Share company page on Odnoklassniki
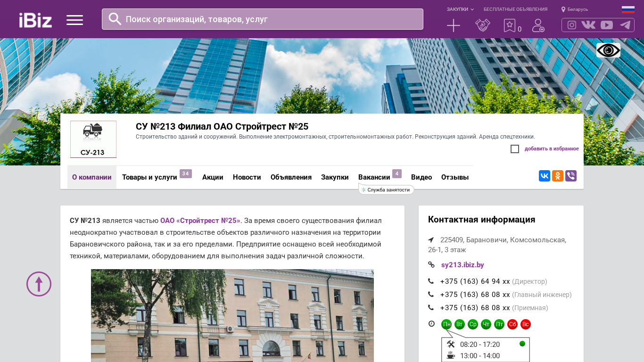Viewport: 644px width, 362px height. [558, 176]
